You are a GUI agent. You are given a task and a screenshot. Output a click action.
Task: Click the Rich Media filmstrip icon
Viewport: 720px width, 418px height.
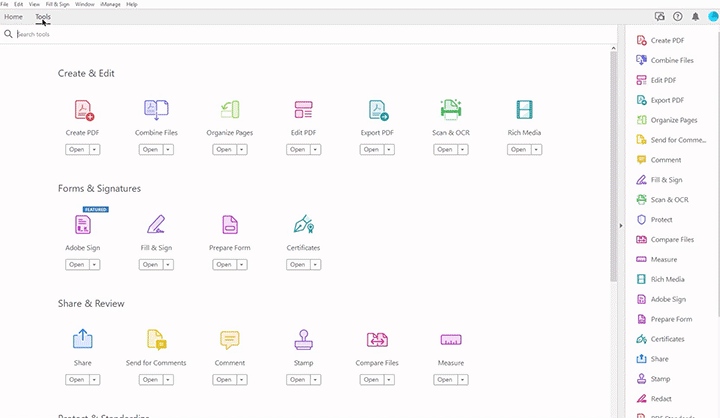524,110
